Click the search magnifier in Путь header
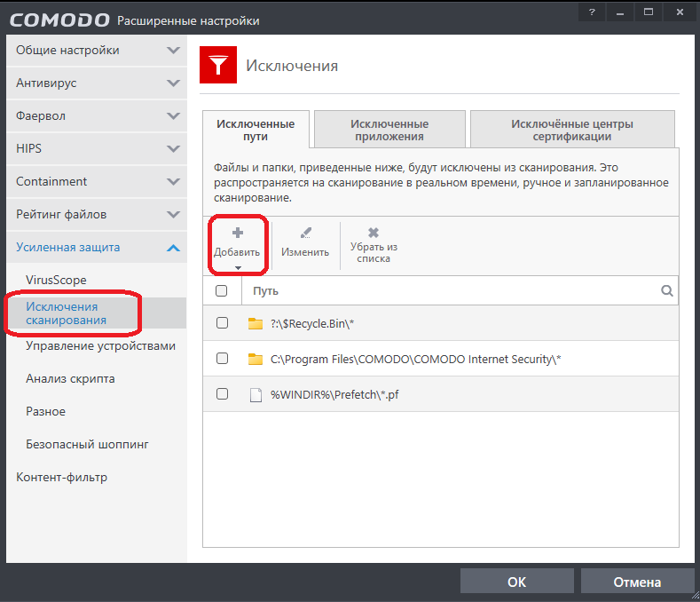Screen dimensions: 700x602 [x=666, y=291]
